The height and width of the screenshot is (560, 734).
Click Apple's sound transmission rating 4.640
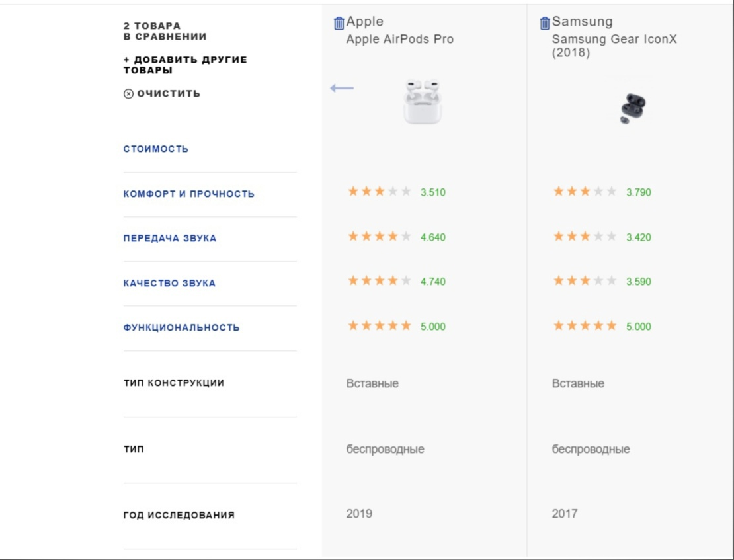[380, 237]
